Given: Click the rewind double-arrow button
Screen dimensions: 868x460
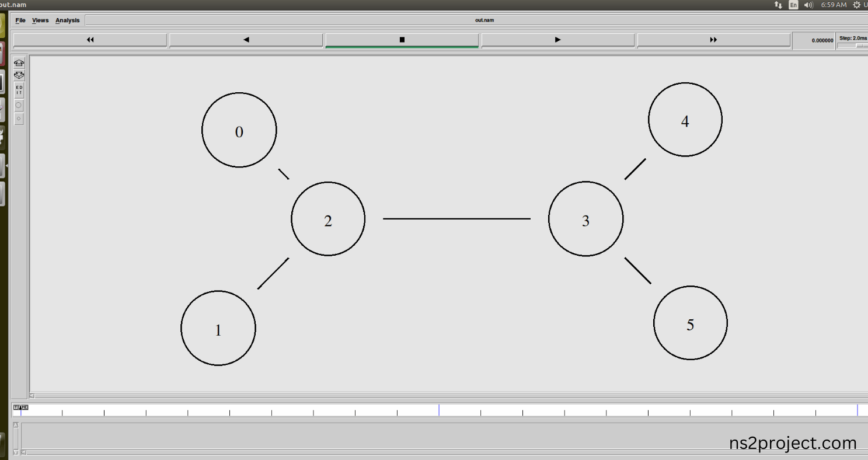Looking at the screenshot, I should pos(90,40).
